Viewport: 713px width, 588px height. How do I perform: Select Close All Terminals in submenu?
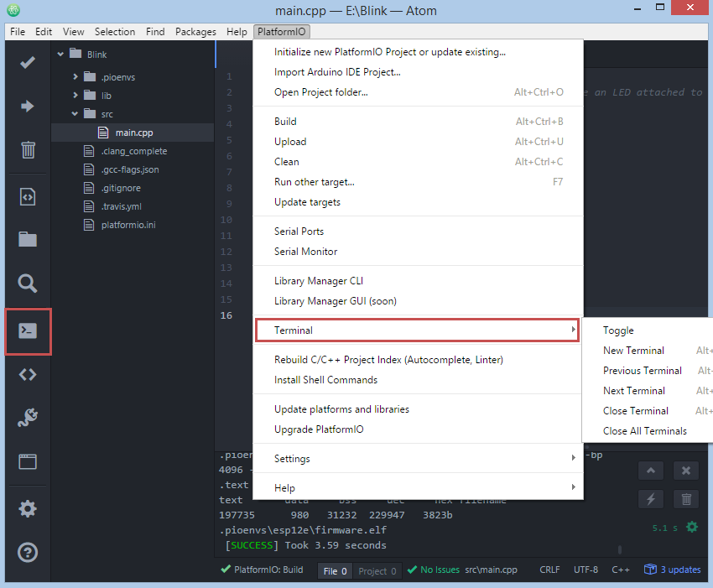(x=648, y=430)
